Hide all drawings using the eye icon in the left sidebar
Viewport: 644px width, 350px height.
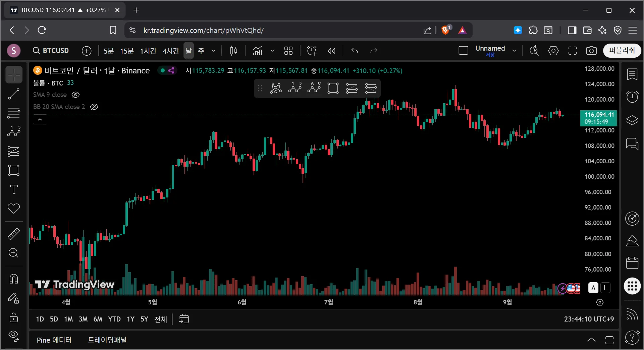(14, 336)
